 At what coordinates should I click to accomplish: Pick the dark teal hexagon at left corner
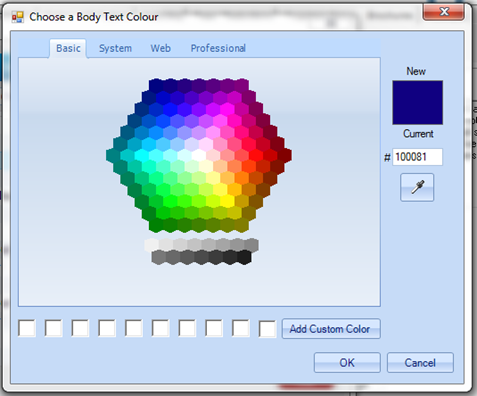tap(113, 156)
